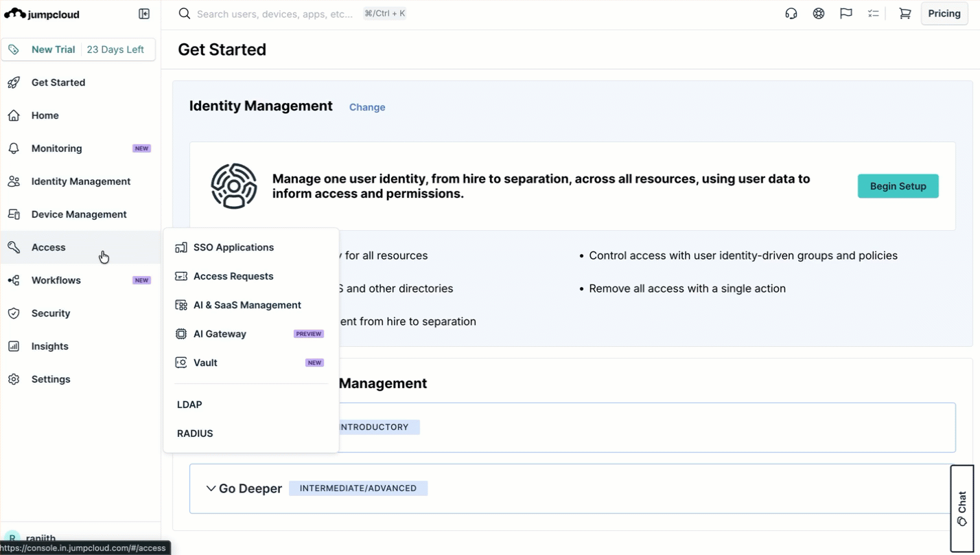Open Insights in the sidebar
The width and height of the screenshot is (980, 555).
pos(80,346)
